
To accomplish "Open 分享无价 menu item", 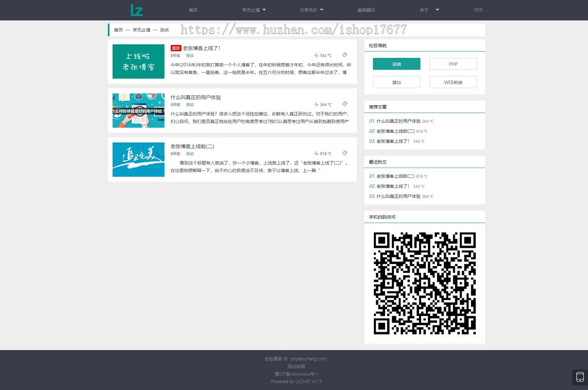I will click(309, 10).
